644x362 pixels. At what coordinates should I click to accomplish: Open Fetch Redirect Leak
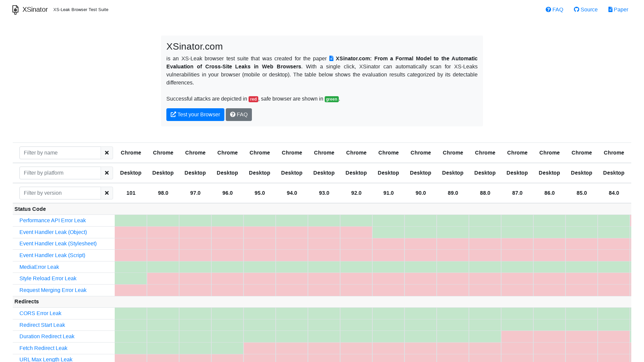43,348
